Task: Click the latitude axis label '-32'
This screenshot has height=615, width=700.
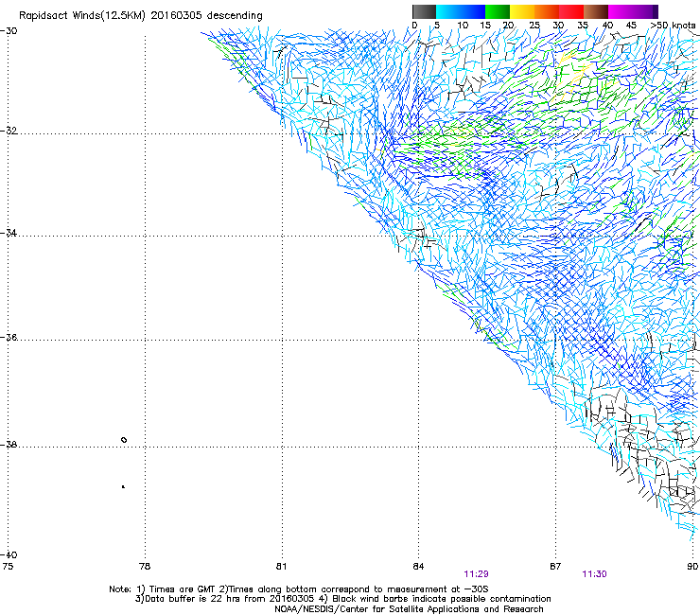Action: click(9, 131)
